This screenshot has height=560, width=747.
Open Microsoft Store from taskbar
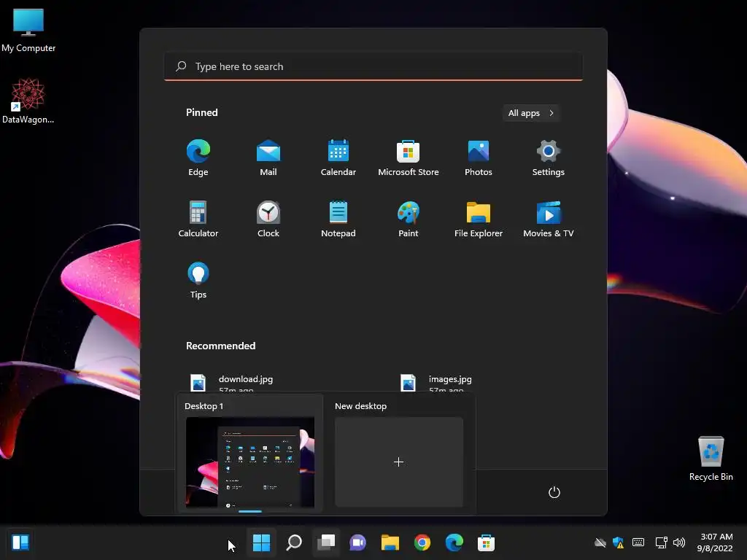pyautogui.click(x=487, y=542)
